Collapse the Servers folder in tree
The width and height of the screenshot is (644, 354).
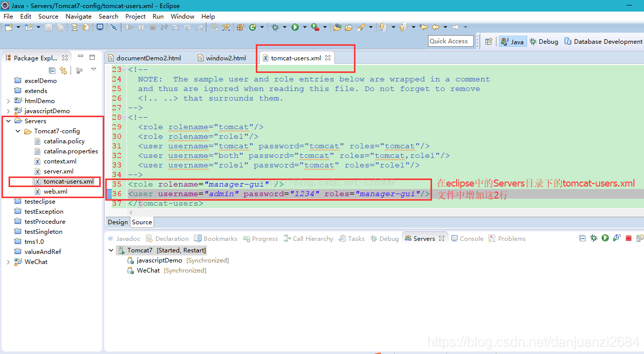tap(9, 121)
